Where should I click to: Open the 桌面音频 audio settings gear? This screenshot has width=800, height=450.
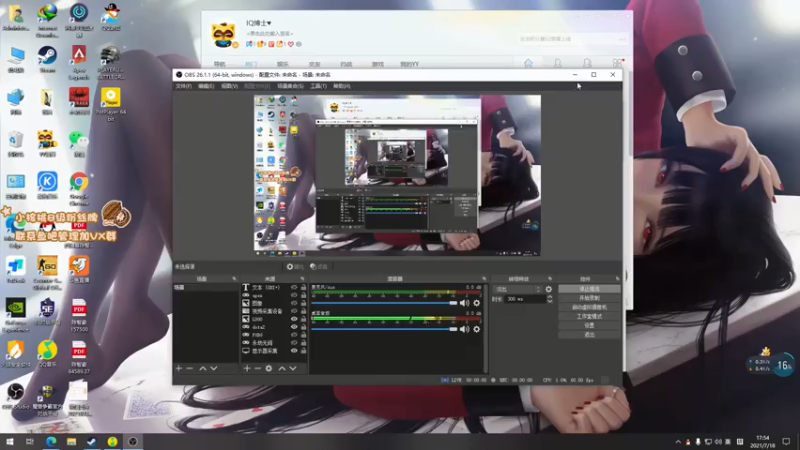tap(477, 329)
